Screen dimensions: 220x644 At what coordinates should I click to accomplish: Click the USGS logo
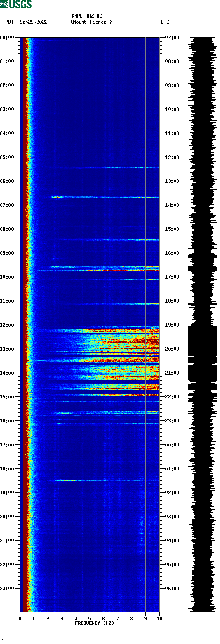pyautogui.click(x=16, y=4)
